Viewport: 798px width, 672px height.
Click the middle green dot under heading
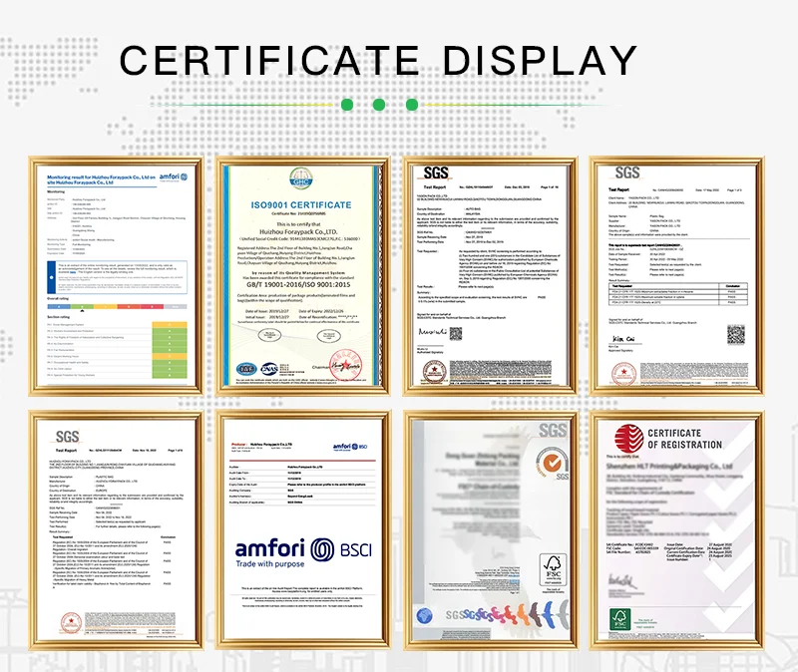(379, 105)
